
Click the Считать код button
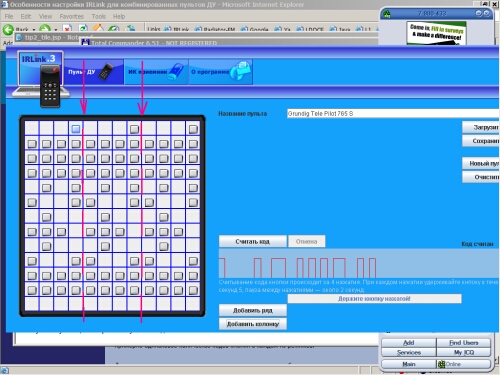(x=252, y=241)
